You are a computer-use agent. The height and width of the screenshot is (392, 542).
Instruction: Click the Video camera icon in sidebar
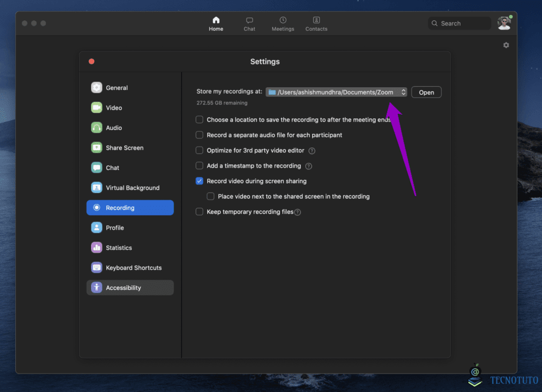click(96, 107)
